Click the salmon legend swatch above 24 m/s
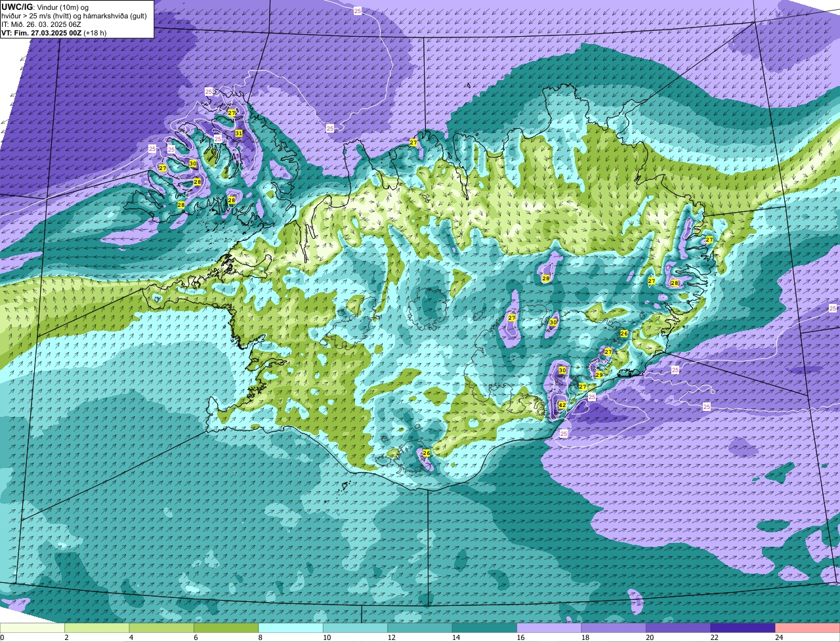Viewport: 840px width, 642px height. (x=807, y=628)
